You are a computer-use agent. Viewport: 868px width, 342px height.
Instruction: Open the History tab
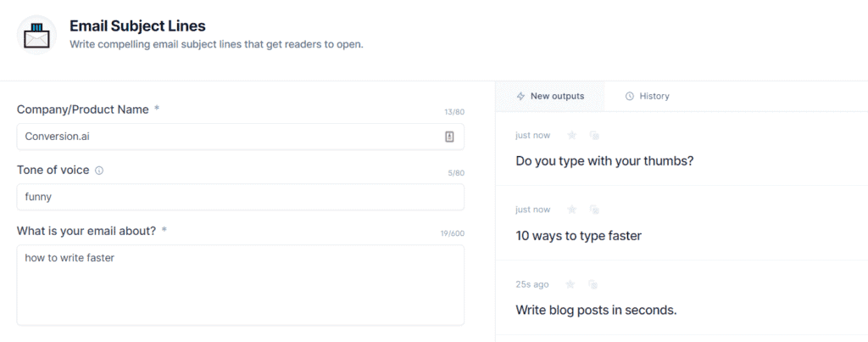coord(647,96)
